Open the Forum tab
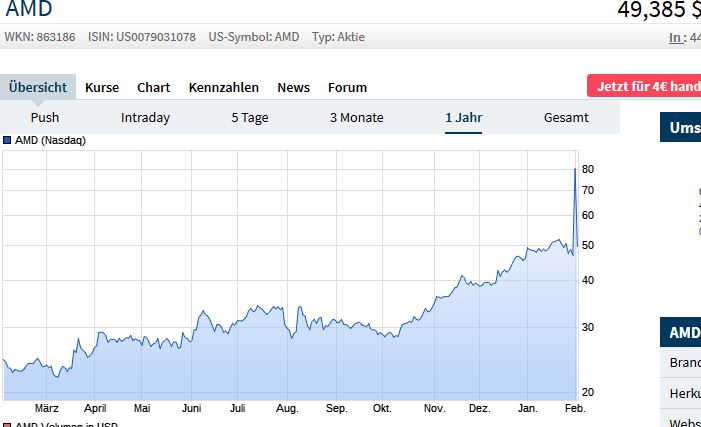 pyautogui.click(x=347, y=87)
